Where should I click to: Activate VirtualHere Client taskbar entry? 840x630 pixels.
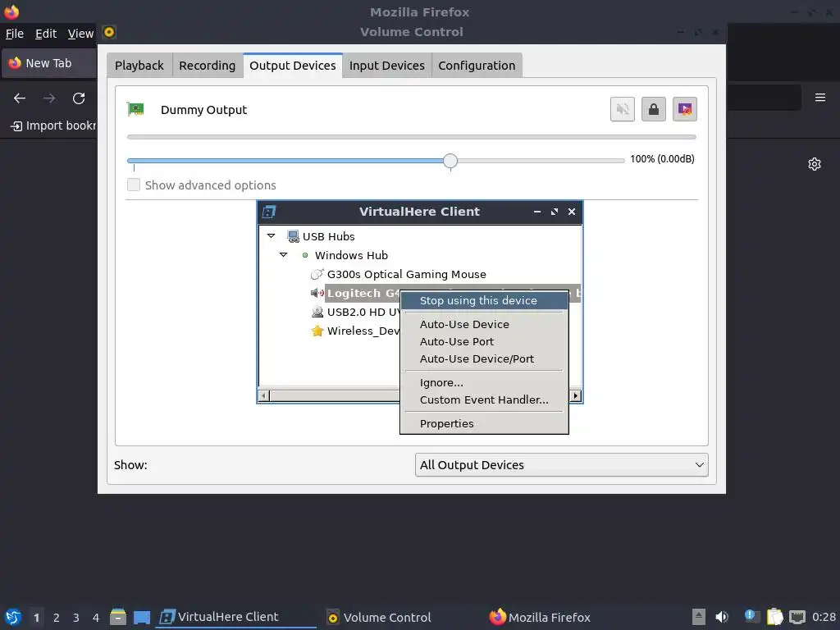click(x=235, y=617)
